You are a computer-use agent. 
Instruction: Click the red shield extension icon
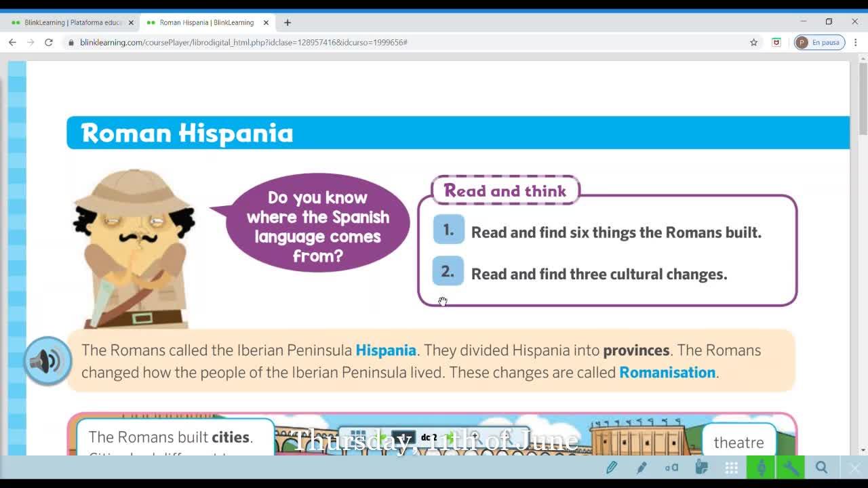point(776,42)
